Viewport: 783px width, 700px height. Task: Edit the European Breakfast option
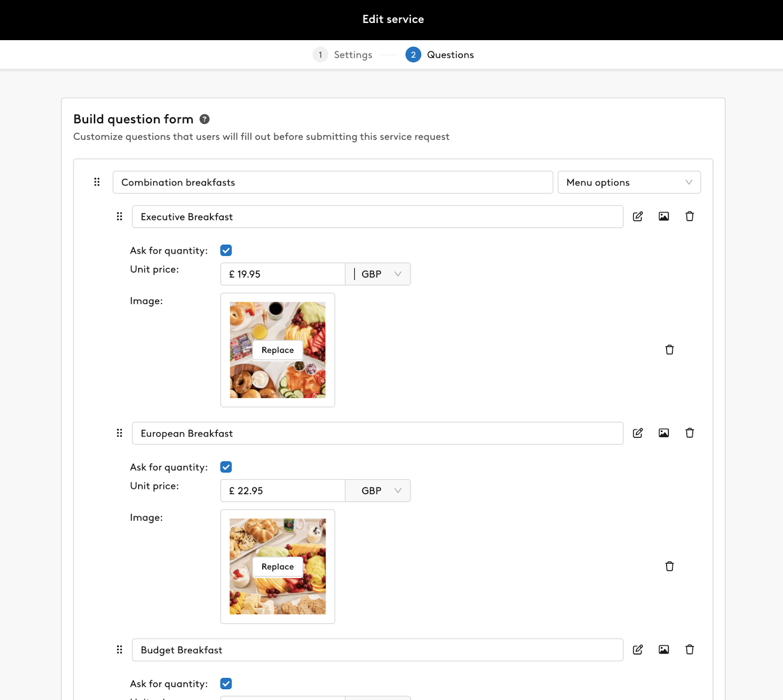coord(638,433)
